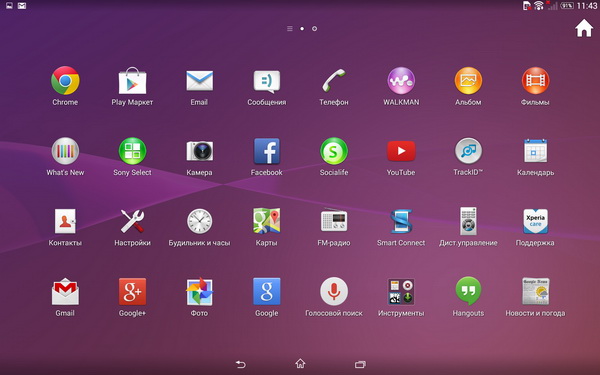Switch to the second app page dot
600x375 pixels.
point(314,29)
